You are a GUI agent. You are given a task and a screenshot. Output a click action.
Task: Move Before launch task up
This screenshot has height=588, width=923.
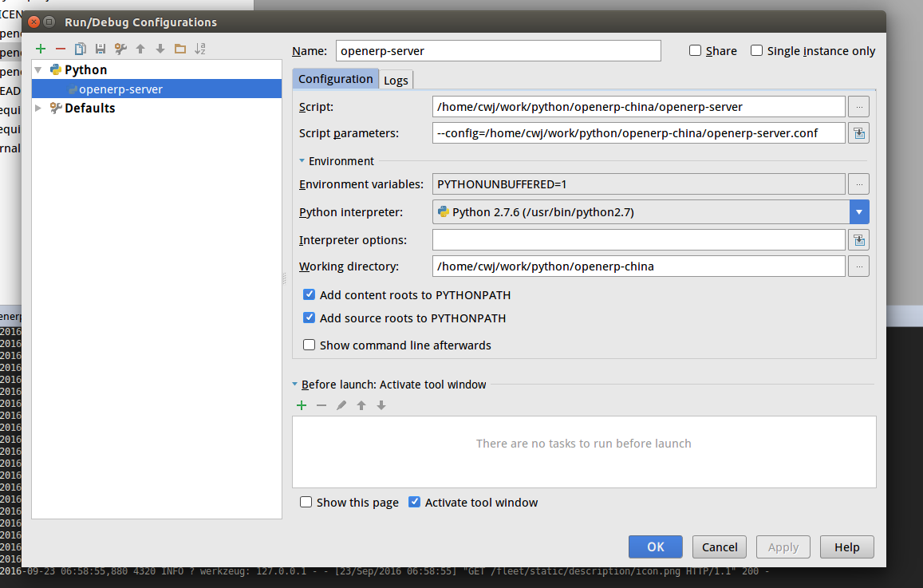361,405
